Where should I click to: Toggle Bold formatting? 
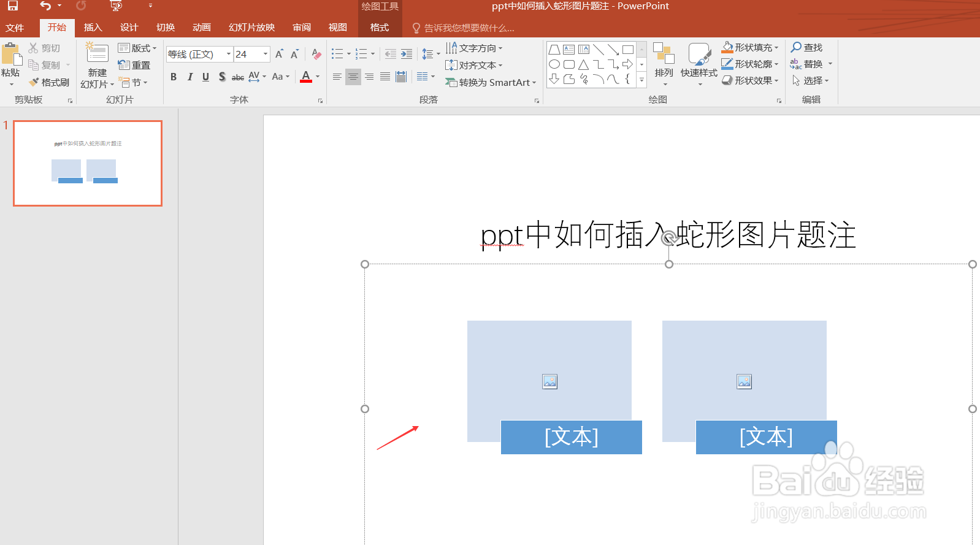pyautogui.click(x=174, y=77)
